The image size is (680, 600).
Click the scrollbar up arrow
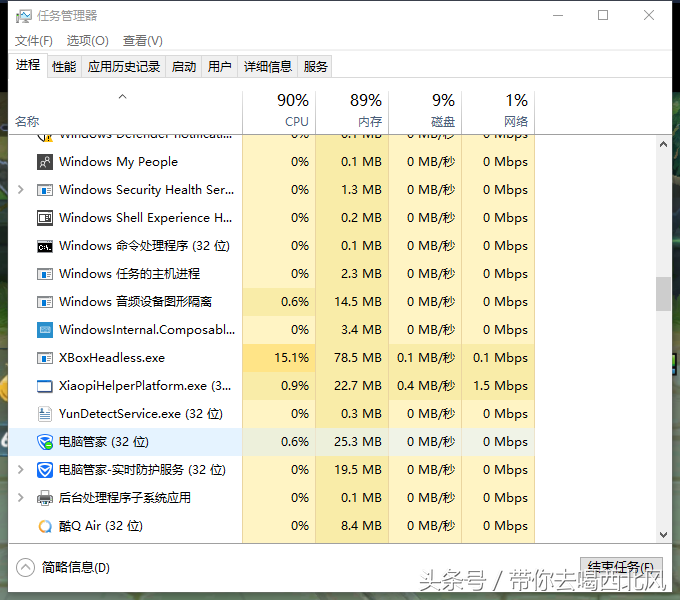click(663, 144)
